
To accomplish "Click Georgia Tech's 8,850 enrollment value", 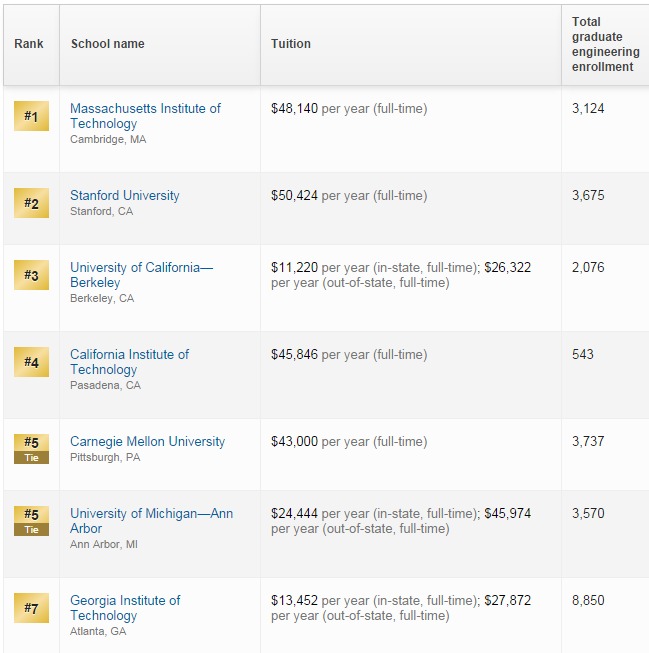I will click(x=588, y=600).
